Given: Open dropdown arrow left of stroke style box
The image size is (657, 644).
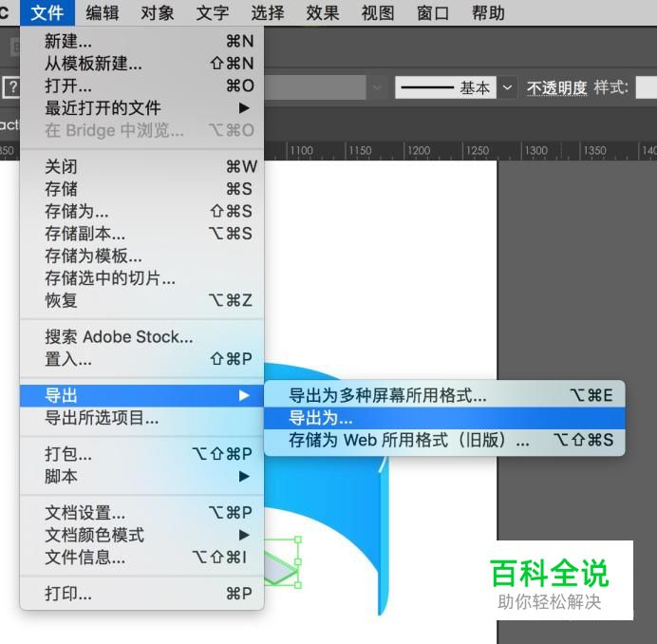Looking at the screenshot, I should click(x=377, y=87).
